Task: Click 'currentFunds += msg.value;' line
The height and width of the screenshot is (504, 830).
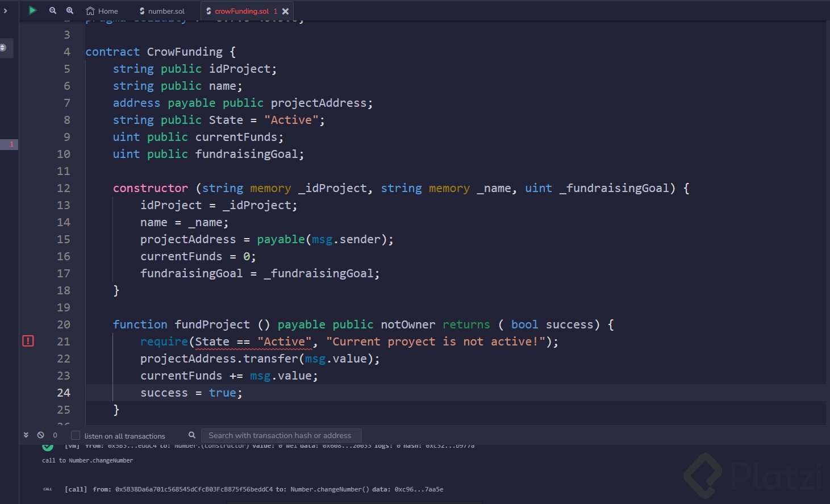Action: click(230, 376)
